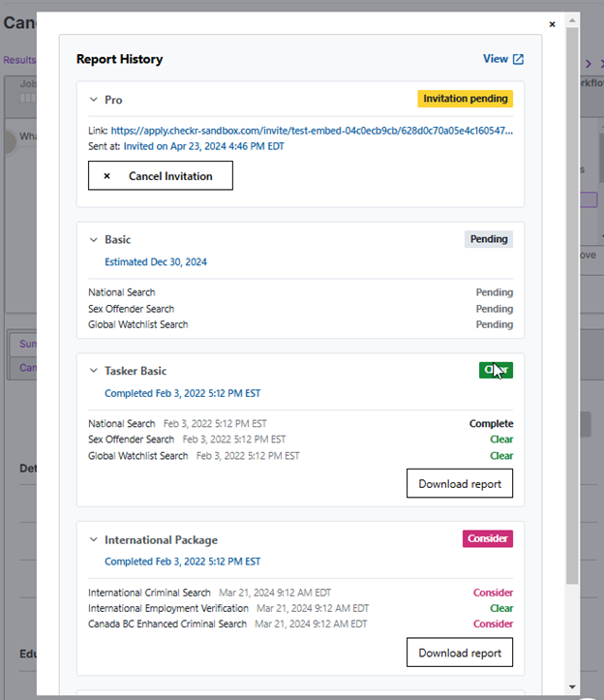604x700 pixels.
Task: Download the International Package report
Action: [x=460, y=653]
